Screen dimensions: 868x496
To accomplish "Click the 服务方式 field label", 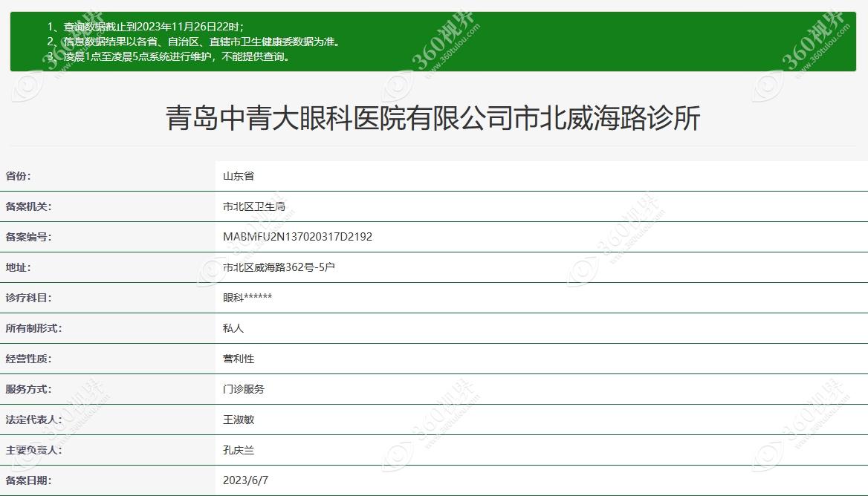I will [x=28, y=389].
